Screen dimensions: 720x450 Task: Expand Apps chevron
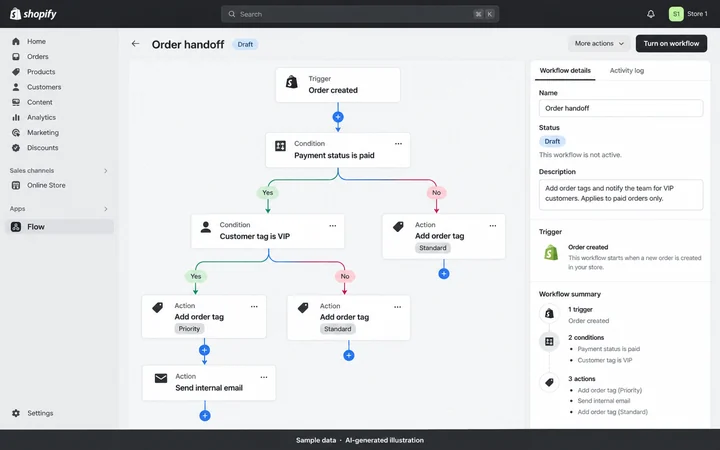(106, 209)
